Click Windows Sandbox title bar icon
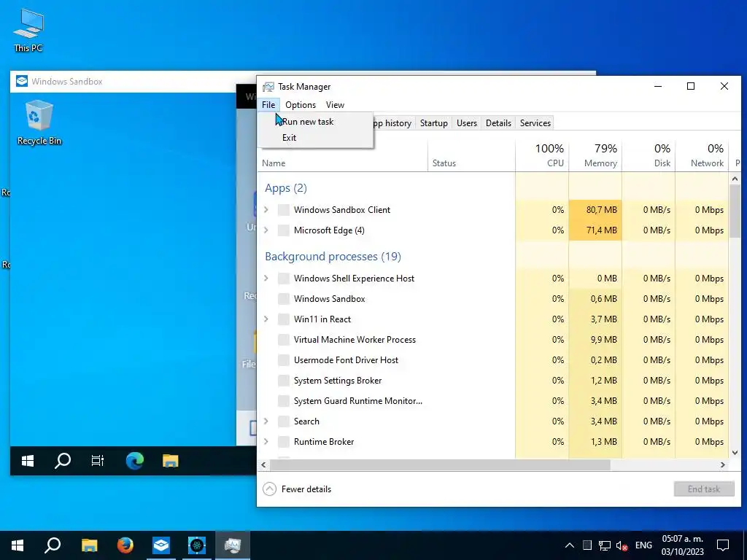 pyautogui.click(x=22, y=81)
